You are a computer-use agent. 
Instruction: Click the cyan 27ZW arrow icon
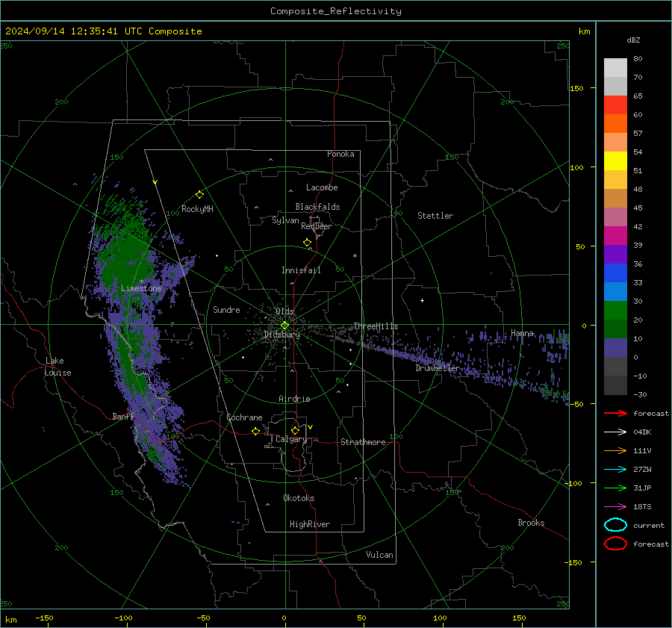point(615,470)
